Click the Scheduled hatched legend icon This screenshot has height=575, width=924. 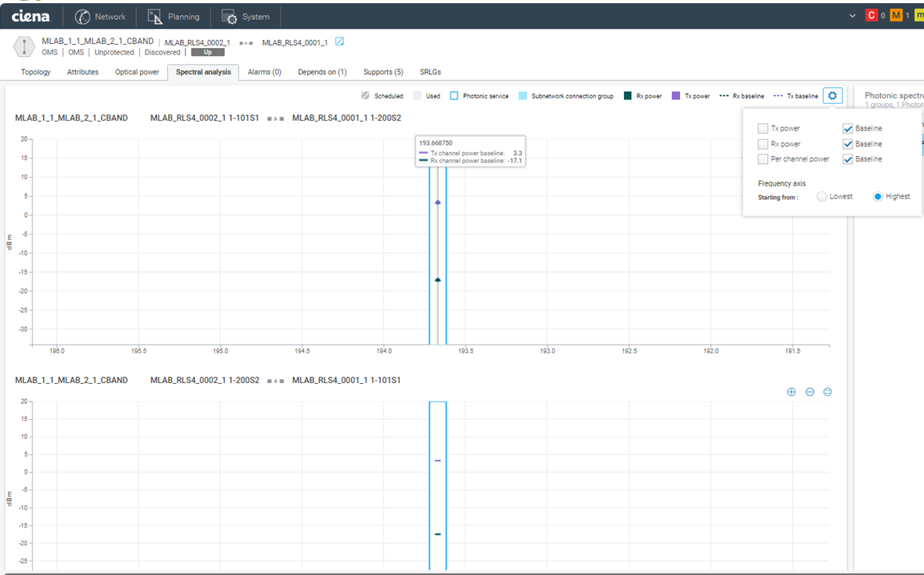tap(366, 95)
